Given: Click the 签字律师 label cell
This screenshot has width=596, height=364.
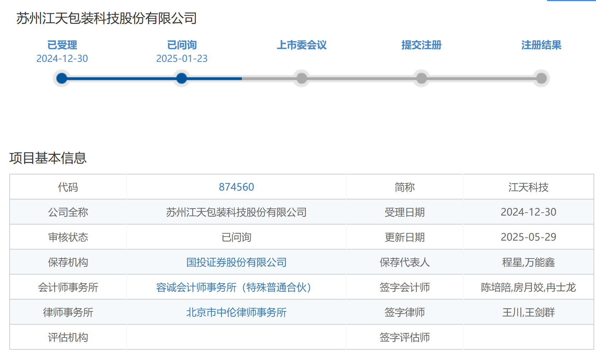Looking at the screenshot, I should pyautogui.click(x=405, y=312).
